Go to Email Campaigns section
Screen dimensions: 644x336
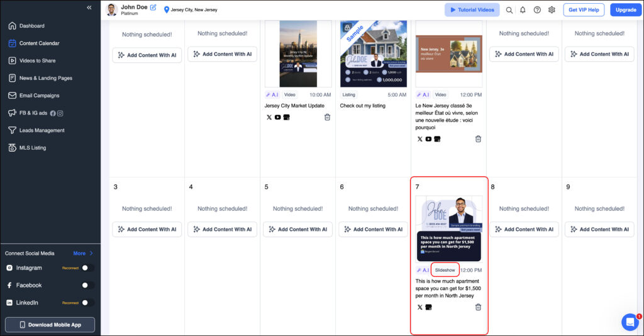point(39,96)
